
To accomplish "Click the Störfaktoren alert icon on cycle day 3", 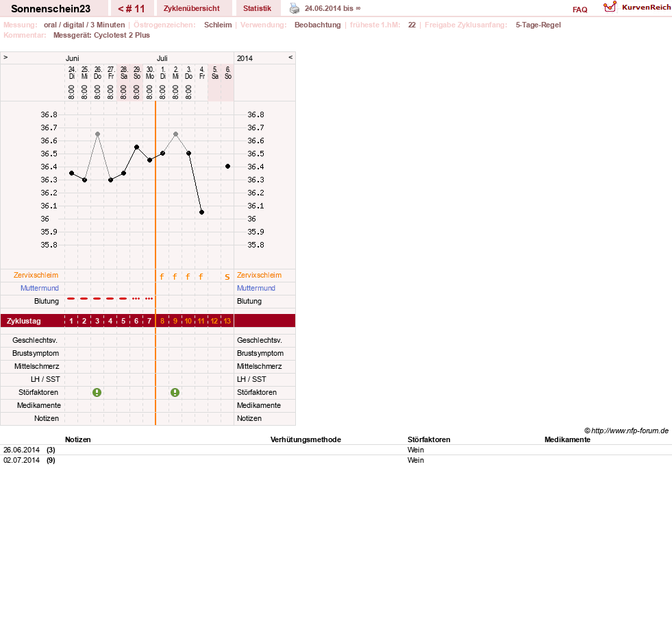I will tap(97, 392).
